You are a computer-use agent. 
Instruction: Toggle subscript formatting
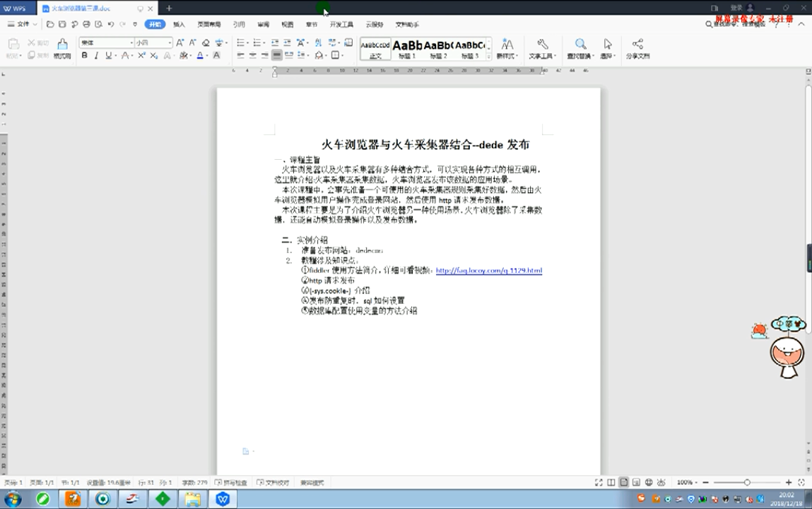coord(154,55)
